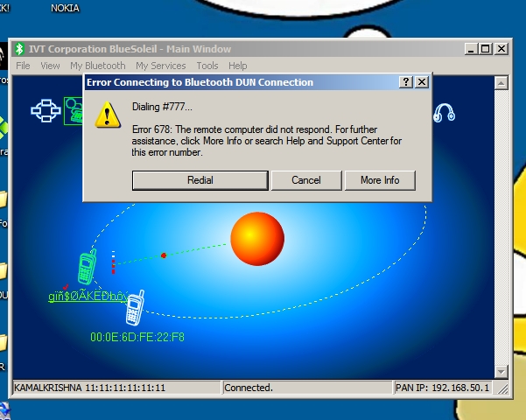This screenshot has height=420, width=526.
Task: Click the BlueSoleil Bluetooth title bar icon
Action: tap(19, 49)
